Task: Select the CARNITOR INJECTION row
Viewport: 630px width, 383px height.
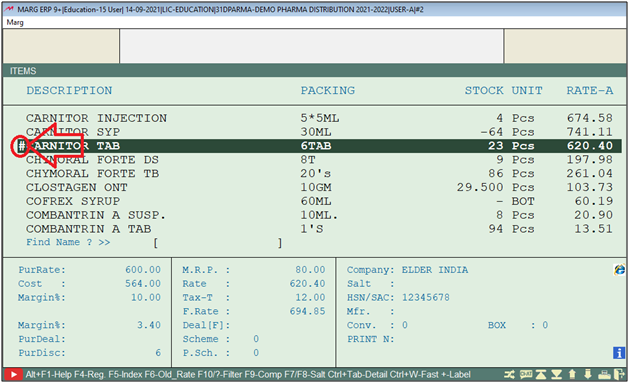Action: coord(319,118)
